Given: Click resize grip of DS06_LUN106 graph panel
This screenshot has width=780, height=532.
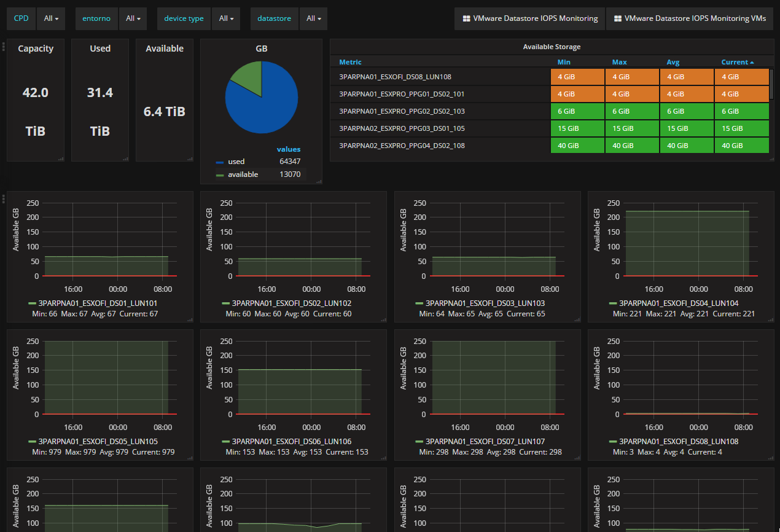Looking at the screenshot, I should coord(383,458).
